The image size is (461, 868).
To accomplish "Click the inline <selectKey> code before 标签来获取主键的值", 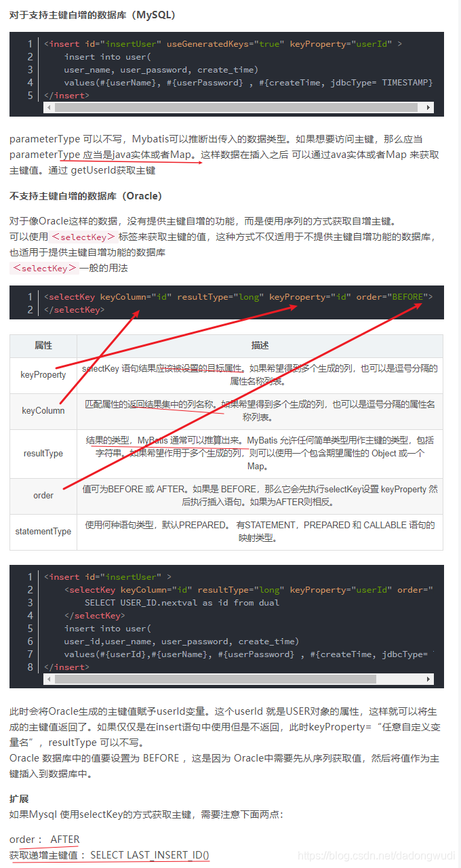I will (83, 237).
